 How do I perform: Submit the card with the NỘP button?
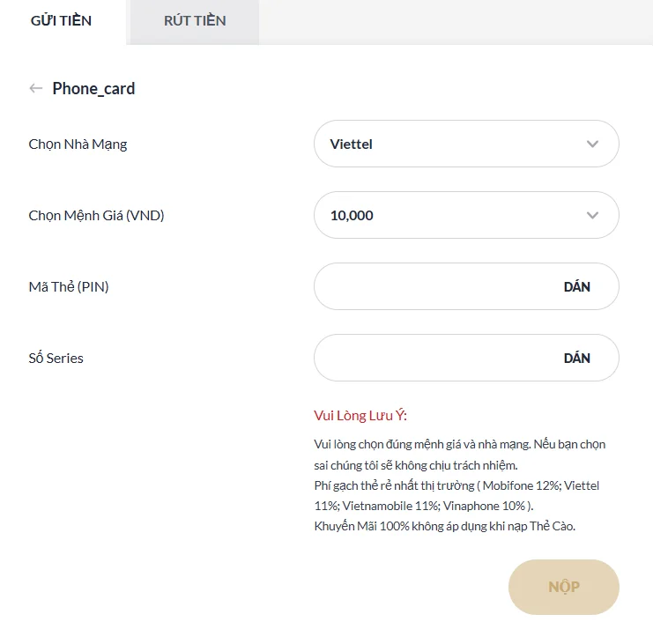pos(564,587)
